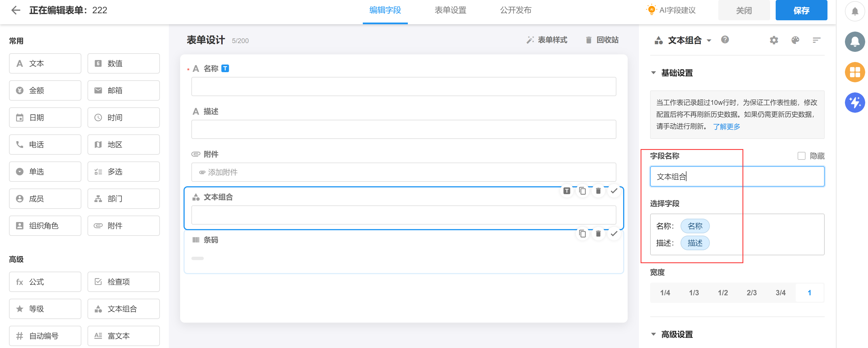Copy the 条码 field using duplicate icon
Viewport: 868px width, 348px height.
(582, 234)
